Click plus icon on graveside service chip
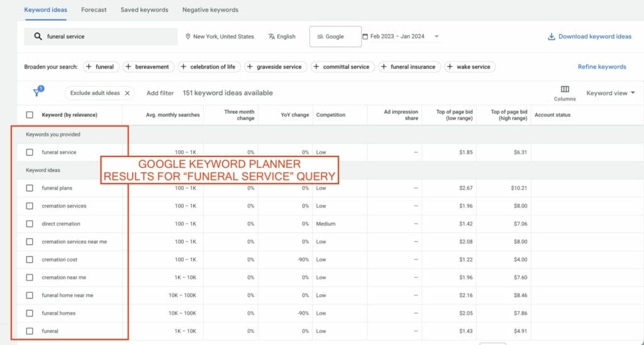 point(250,67)
